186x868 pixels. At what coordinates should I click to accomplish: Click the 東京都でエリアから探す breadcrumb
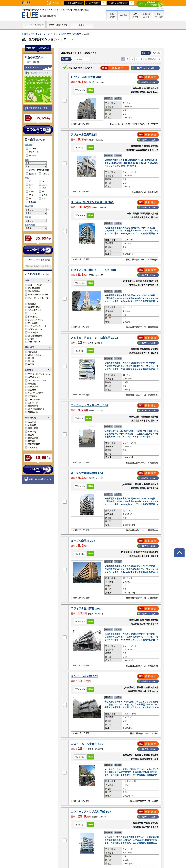70,34
